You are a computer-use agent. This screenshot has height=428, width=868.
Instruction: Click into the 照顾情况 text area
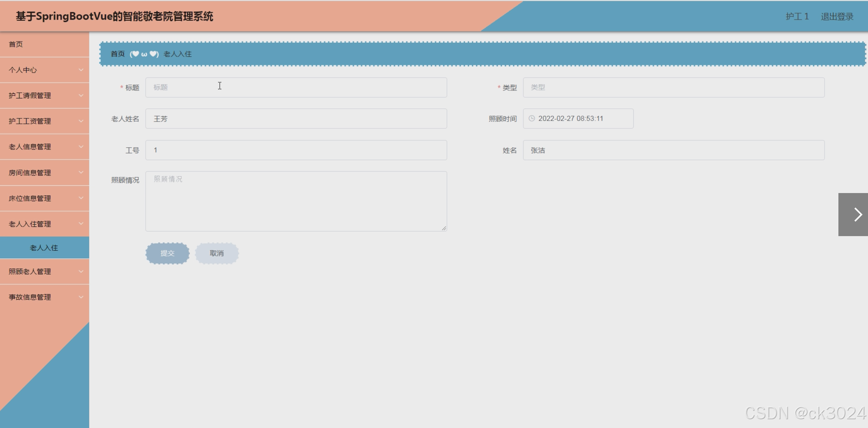[x=296, y=201]
